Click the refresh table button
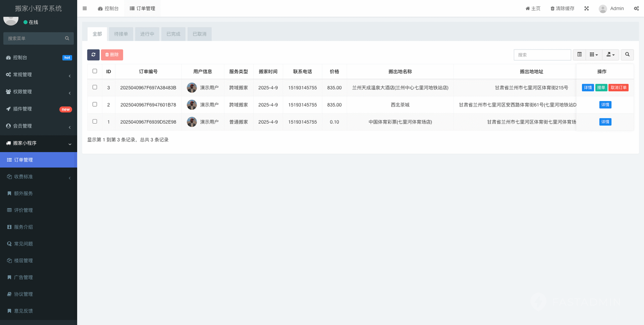 click(93, 55)
